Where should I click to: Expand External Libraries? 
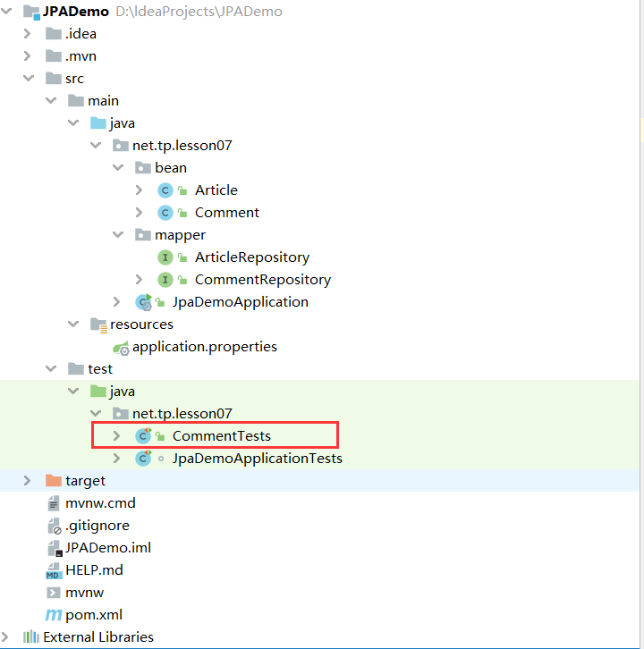coord(5,637)
